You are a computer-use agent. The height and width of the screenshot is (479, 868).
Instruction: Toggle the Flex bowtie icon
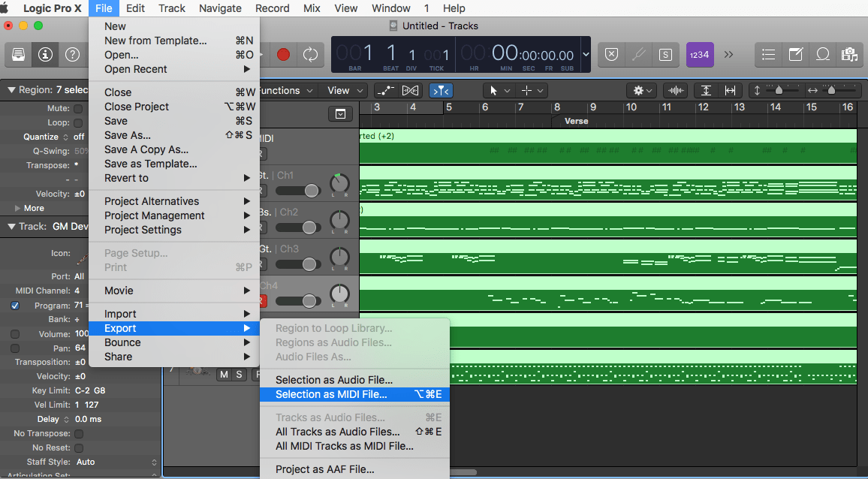(410, 90)
